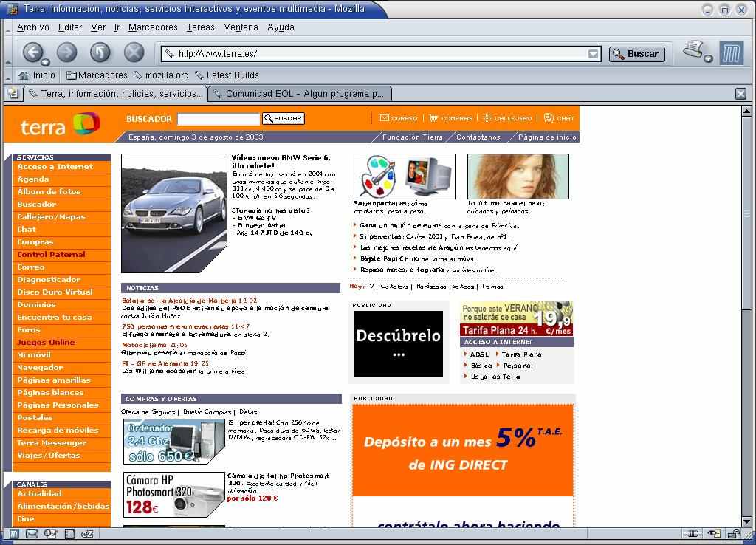Open Acceso a Internet in Servicios
Viewport: 756px width, 545px height.
pyautogui.click(x=55, y=167)
